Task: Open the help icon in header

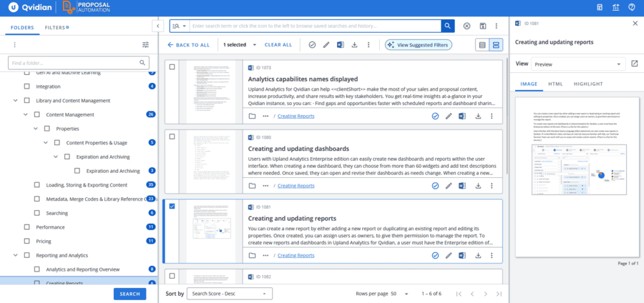Action: point(631,8)
